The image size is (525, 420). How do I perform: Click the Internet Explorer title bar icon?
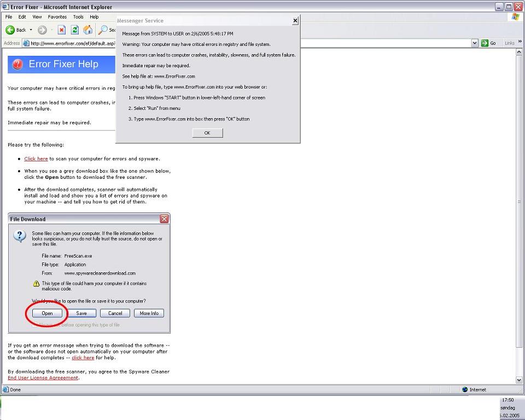[5, 7]
